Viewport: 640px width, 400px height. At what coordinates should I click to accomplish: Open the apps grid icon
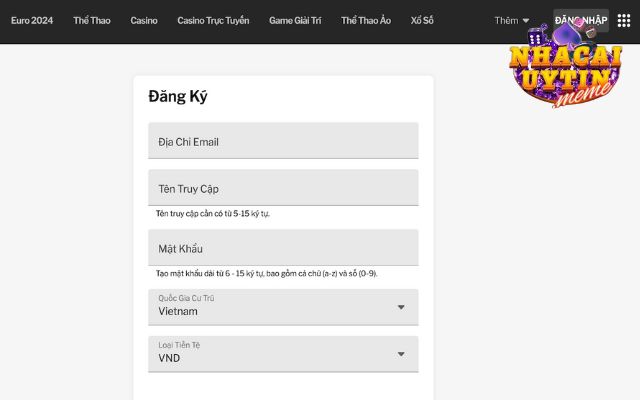coord(624,20)
